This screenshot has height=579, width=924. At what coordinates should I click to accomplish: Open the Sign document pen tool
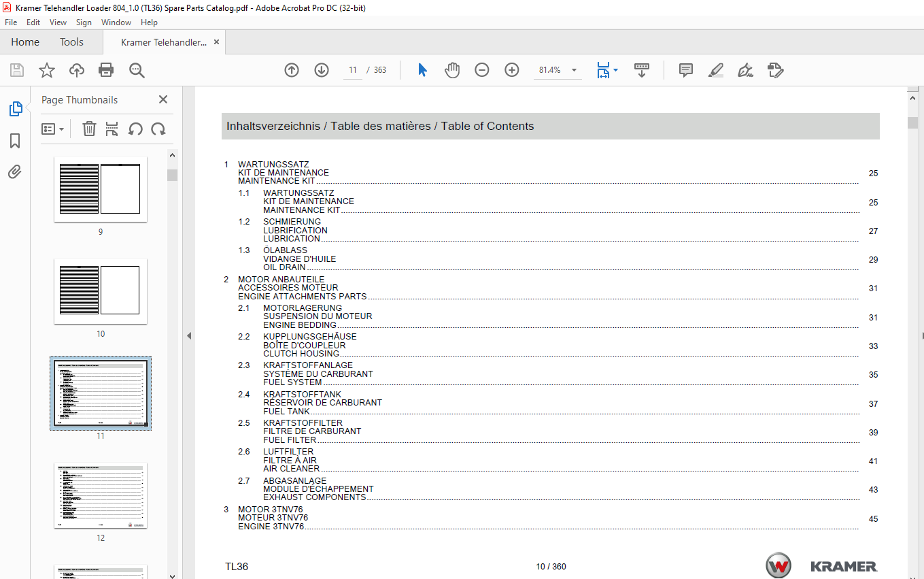(746, 70)
